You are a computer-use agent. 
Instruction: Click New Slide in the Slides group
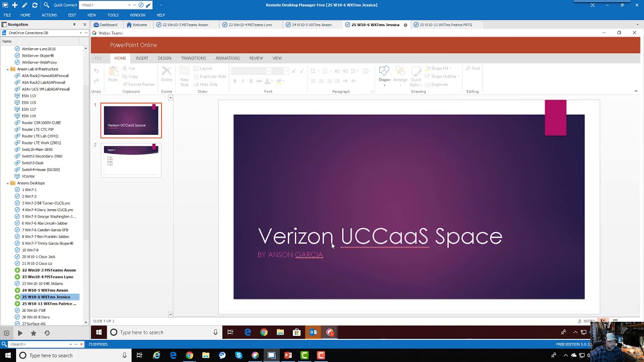[185, 76]
